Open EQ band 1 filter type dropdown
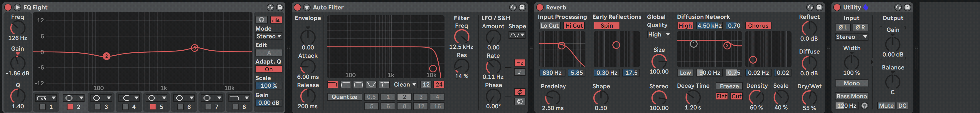This screenshot has width=980, height=113. [x=46, y=98]
